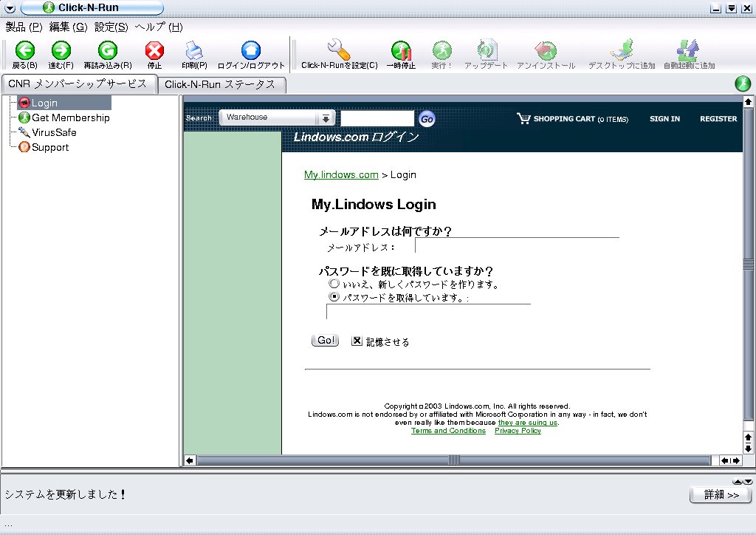Open the 製品(P) menu
This screenshot has height=535, width=756.
pos(24,27)
